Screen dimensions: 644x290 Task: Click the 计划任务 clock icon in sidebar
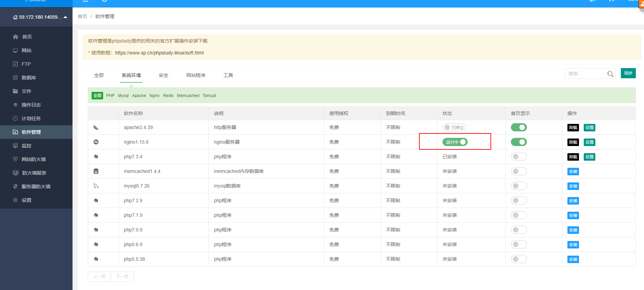pyautogui.click(x=15, y=118)
